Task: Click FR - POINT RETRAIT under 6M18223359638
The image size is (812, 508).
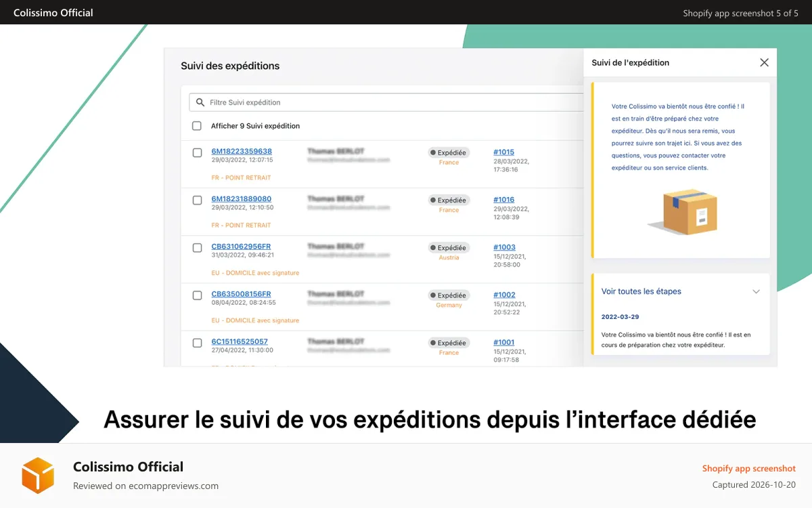Action: coord(241,177)
